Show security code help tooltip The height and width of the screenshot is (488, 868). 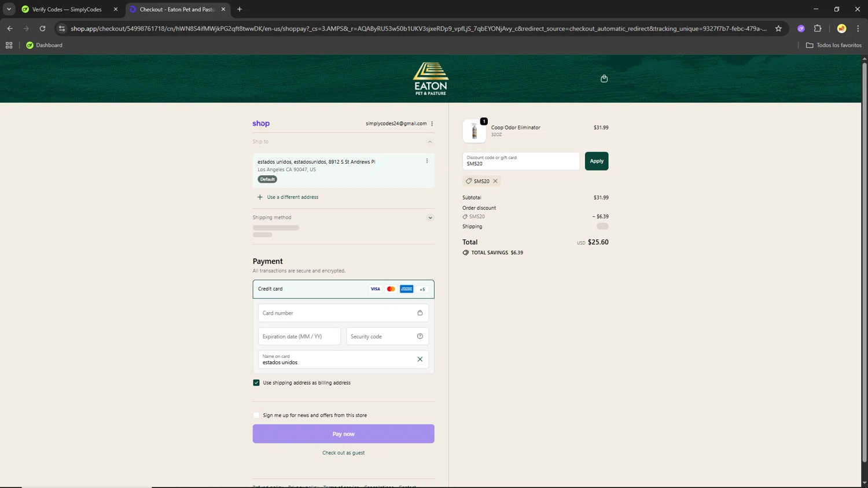(x=420, y=336)
